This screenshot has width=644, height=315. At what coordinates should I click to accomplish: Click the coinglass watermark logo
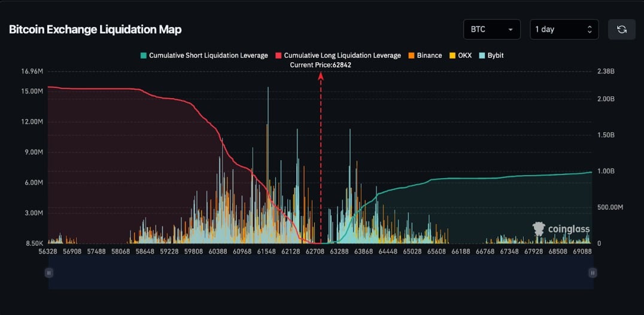561,229
